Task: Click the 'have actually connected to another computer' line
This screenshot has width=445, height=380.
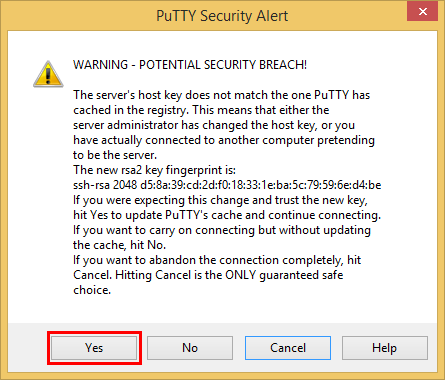Action: (x=224, y=140)
